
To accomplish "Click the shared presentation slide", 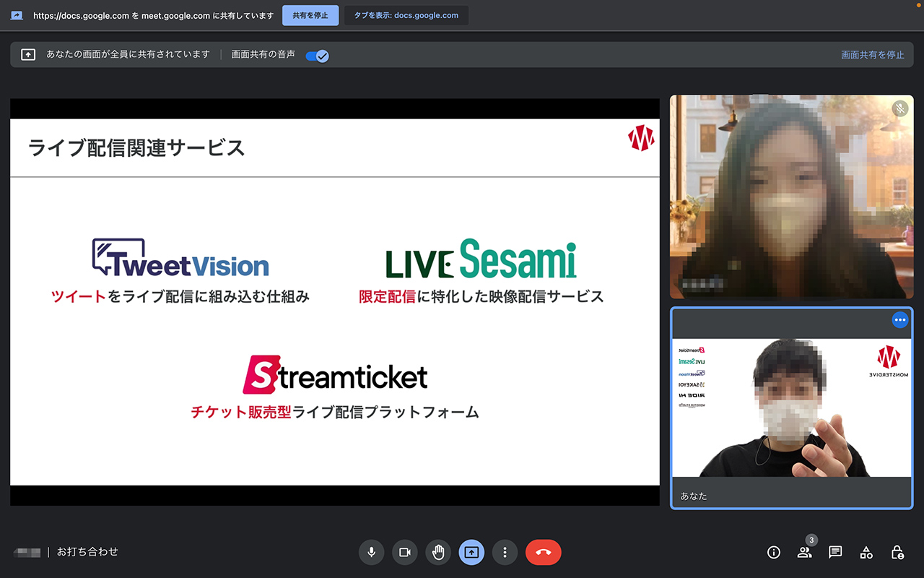I will pyautogui.click(x=335, y=302).
